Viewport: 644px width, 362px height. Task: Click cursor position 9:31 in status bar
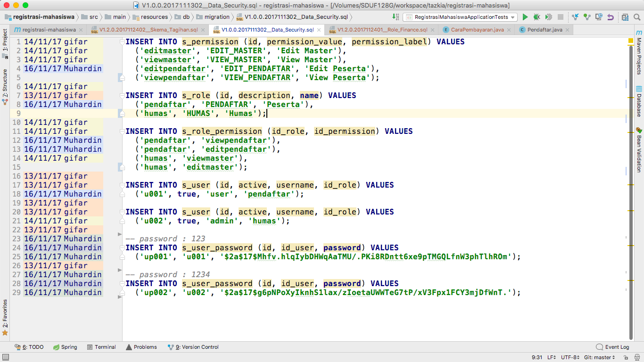pyautogui.click(x=537, y=357)
